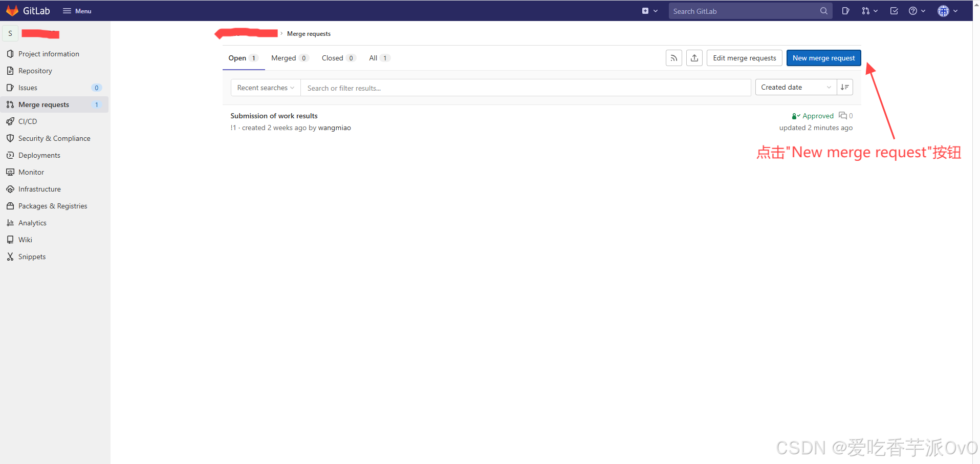The image size is (980, 464).
Task: Switch to the All tab
Action: point(379,58)
